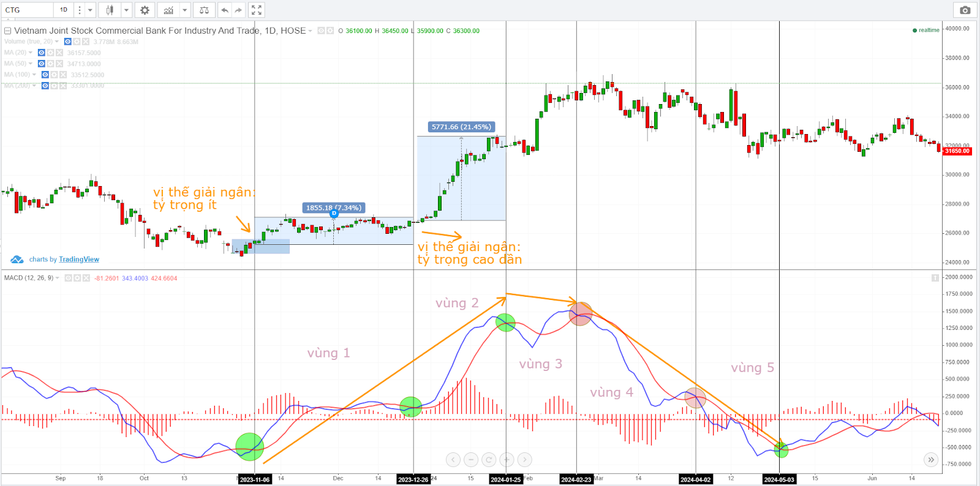
Task: Remove the MACD indicator
Action: pos(86,278)
